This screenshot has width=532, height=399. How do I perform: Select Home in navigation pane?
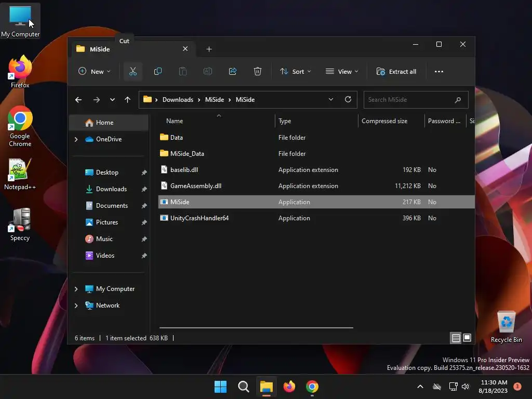[109, 123]
